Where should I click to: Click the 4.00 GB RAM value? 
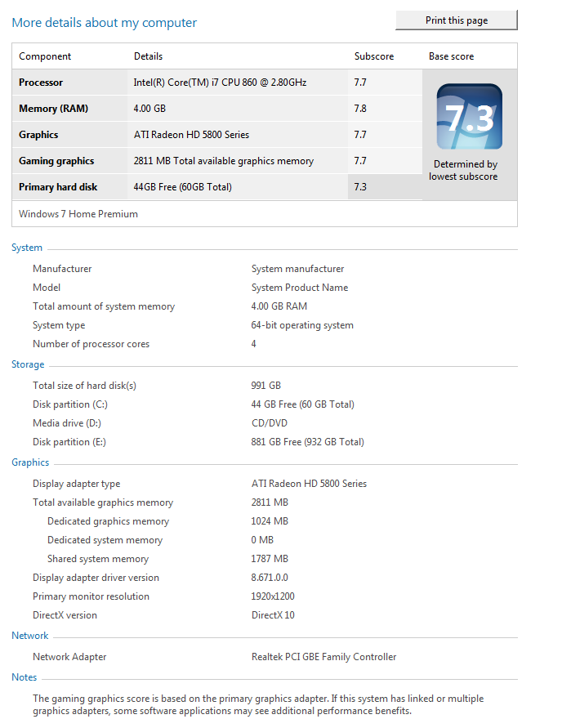pos(279,306)
